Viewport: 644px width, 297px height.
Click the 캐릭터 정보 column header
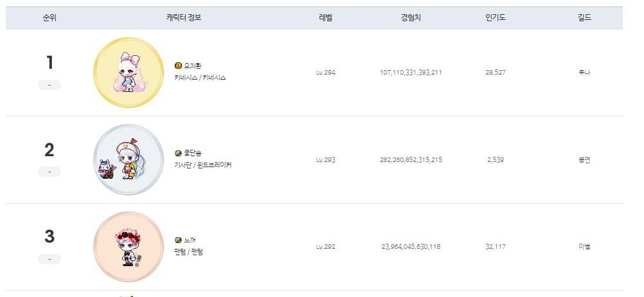click(184, 17)
